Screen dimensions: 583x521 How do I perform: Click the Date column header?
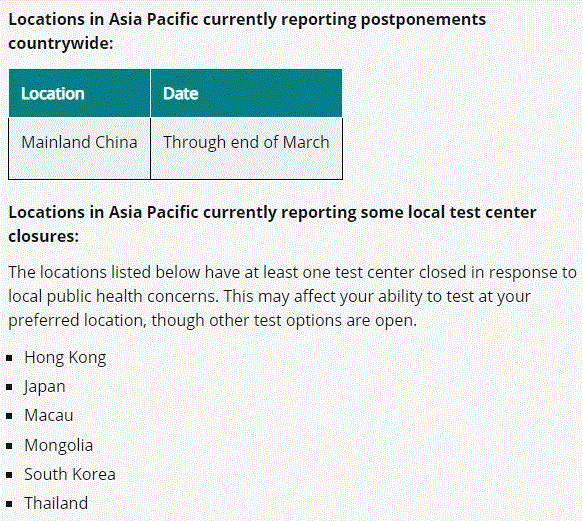[246, 93]
